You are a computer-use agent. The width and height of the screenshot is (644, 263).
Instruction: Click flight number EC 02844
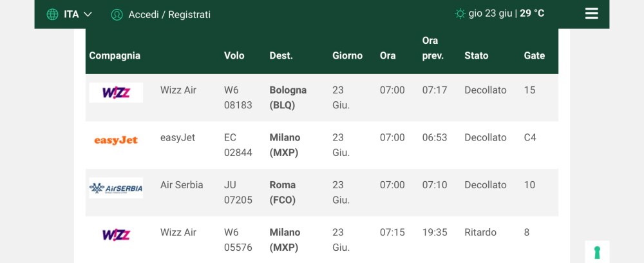point(238,145)
